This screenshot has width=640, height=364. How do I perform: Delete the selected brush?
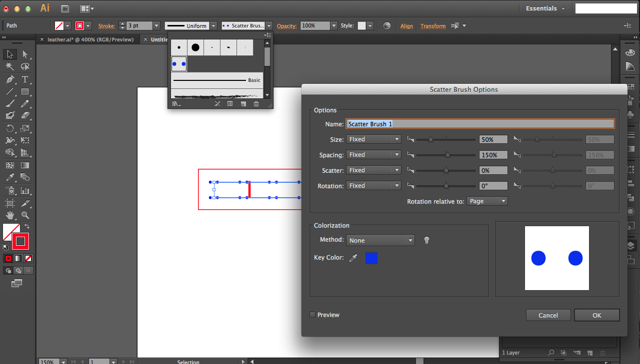coord(256,104)
